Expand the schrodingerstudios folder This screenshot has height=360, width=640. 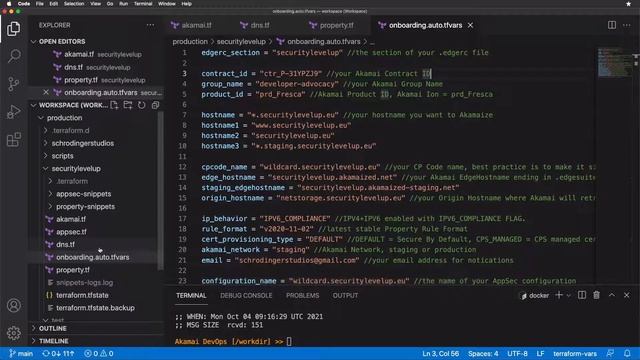point(82,143)
